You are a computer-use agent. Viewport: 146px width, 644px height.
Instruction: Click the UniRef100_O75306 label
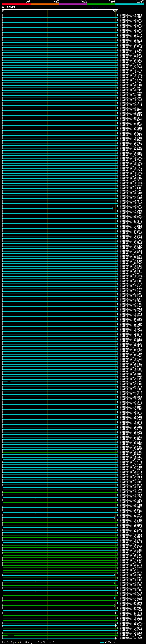tap(131, 65)
